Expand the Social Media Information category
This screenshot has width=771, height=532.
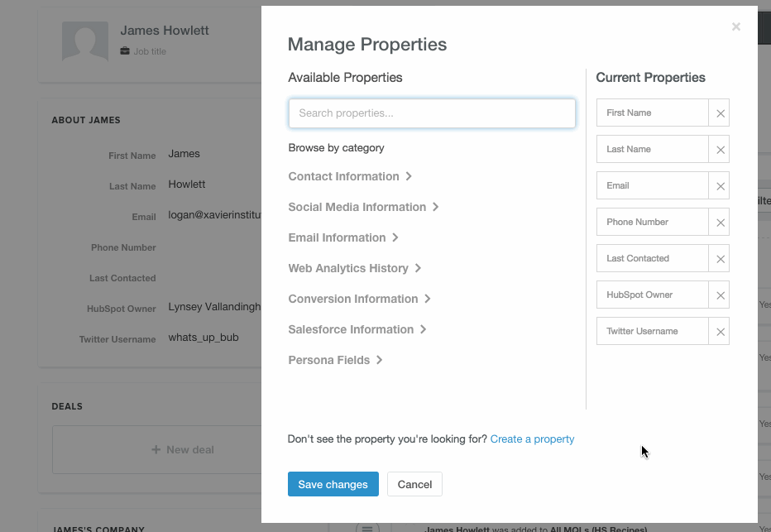[x=363, y=207]
